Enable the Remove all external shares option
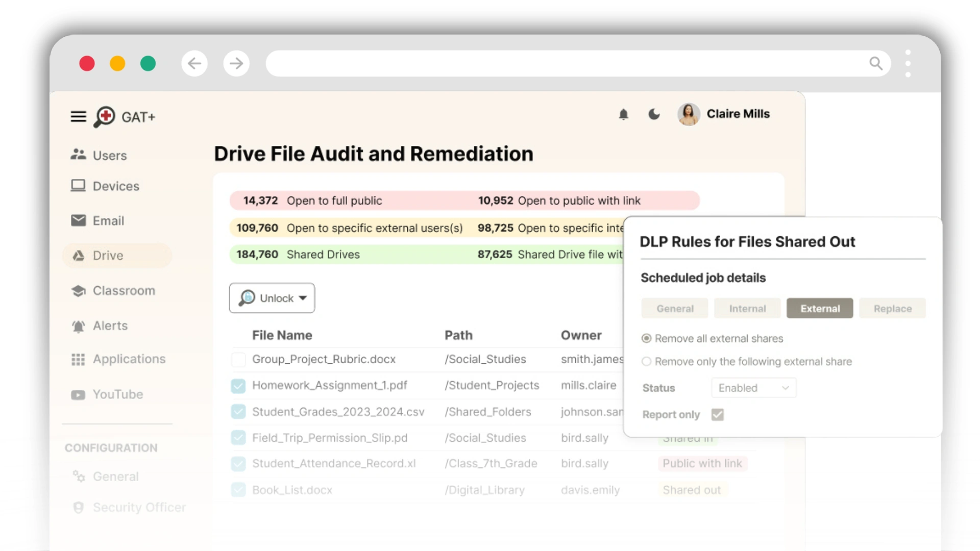The image size is (980, 551). click(646, 338)
